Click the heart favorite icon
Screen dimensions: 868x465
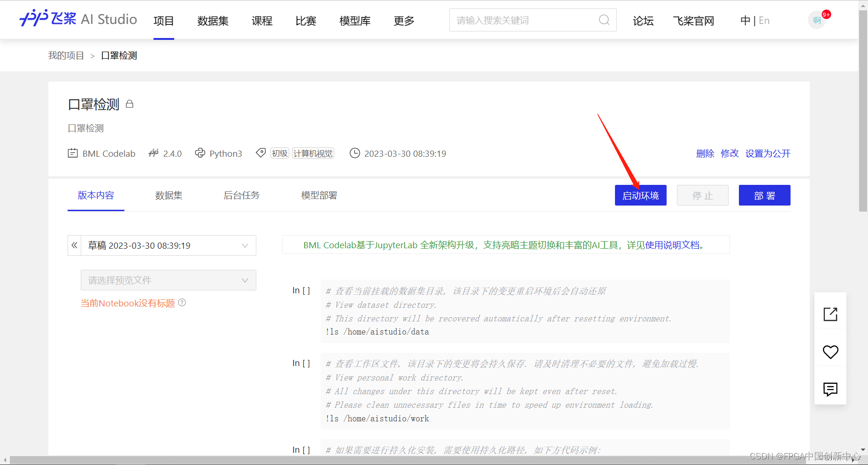(x=830, y=352)
